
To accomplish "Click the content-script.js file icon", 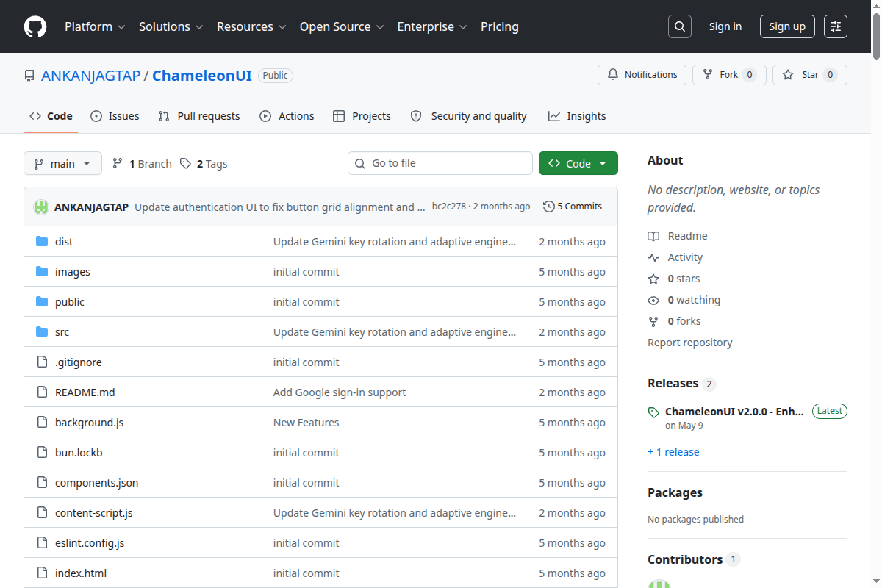I will point(42,513).
